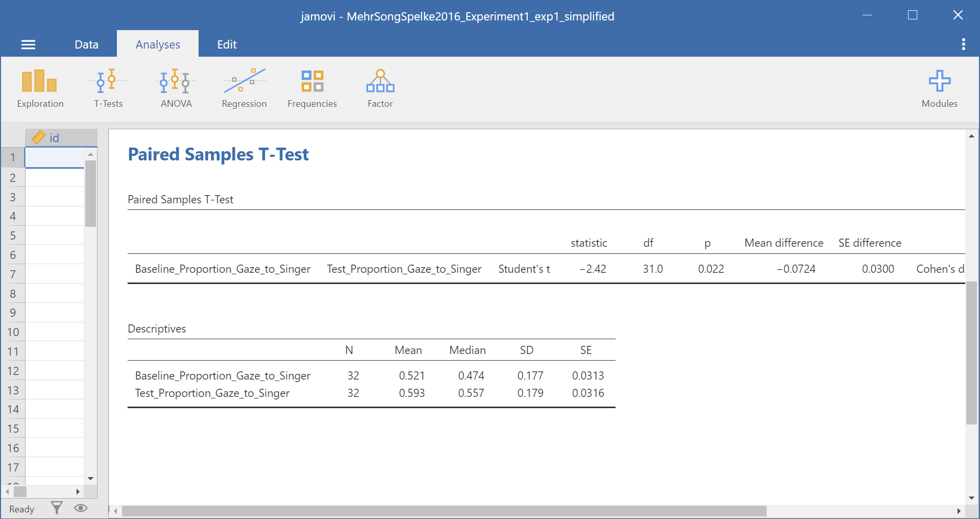Open the vertical three-dot options menu
This screenshot has width=980, height=519.
[963, 44]
